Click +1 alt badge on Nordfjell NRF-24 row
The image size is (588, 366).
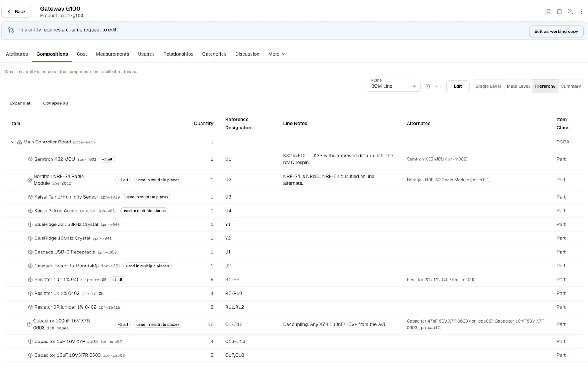[x=123, y=180]
